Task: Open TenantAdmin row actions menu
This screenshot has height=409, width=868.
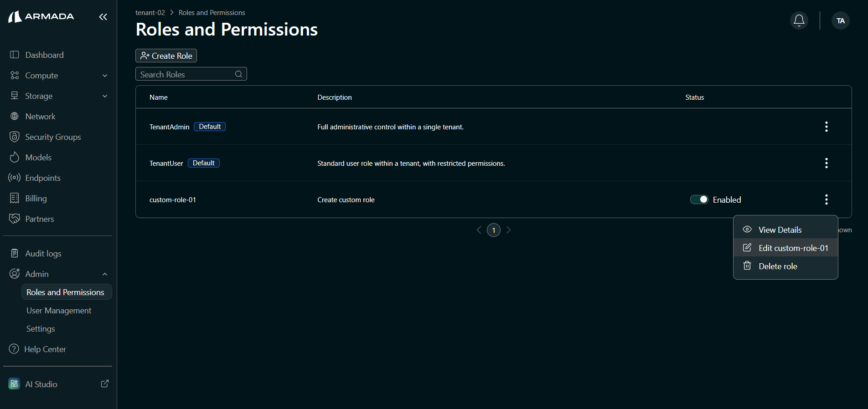Action: tap(827, 127)
